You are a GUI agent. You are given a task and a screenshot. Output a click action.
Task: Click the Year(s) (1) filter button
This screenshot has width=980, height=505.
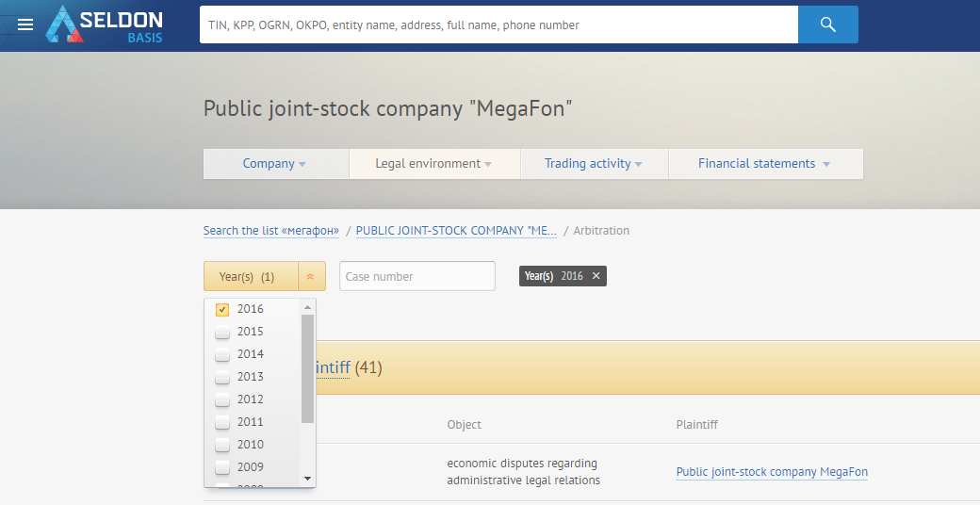point(251,276)
